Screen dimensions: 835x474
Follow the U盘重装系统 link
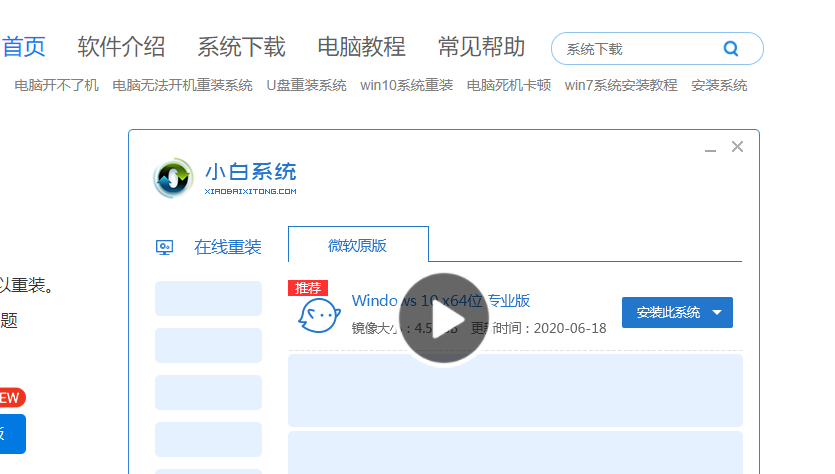pos(306,86)
